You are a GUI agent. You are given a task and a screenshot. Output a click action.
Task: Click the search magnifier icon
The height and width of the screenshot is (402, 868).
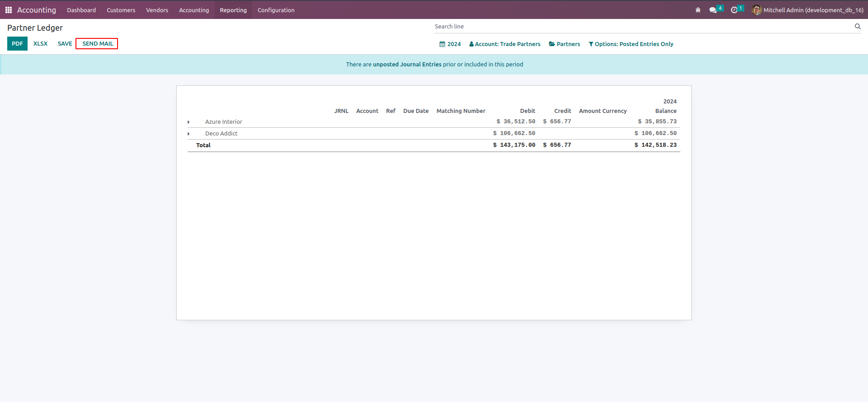tap(857, 27)
